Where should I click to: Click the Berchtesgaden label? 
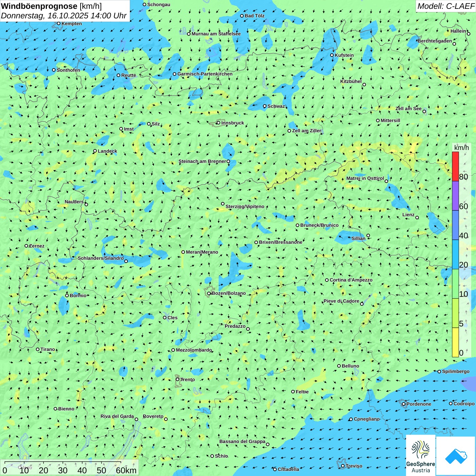(435, 41)
